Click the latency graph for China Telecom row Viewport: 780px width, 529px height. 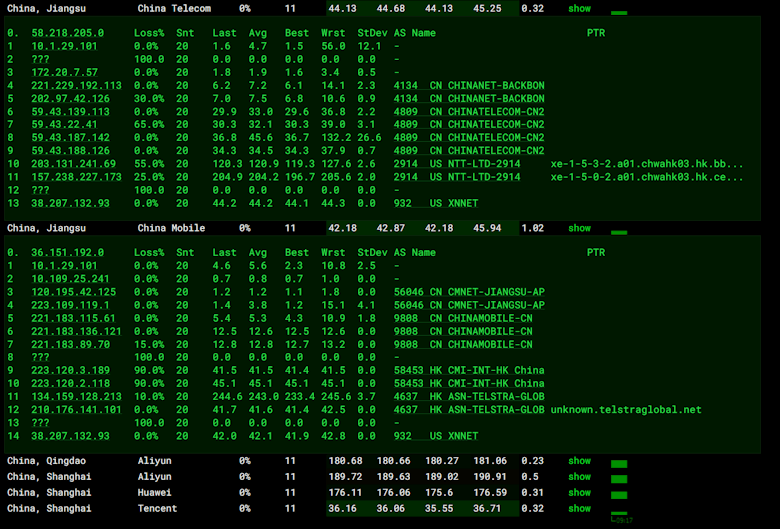618,12
